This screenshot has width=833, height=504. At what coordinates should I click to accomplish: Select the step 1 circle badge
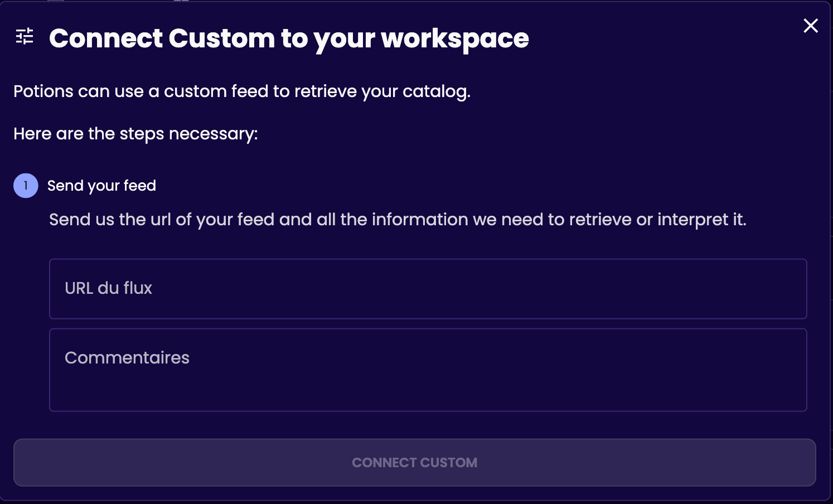click(x=26, y=186)
